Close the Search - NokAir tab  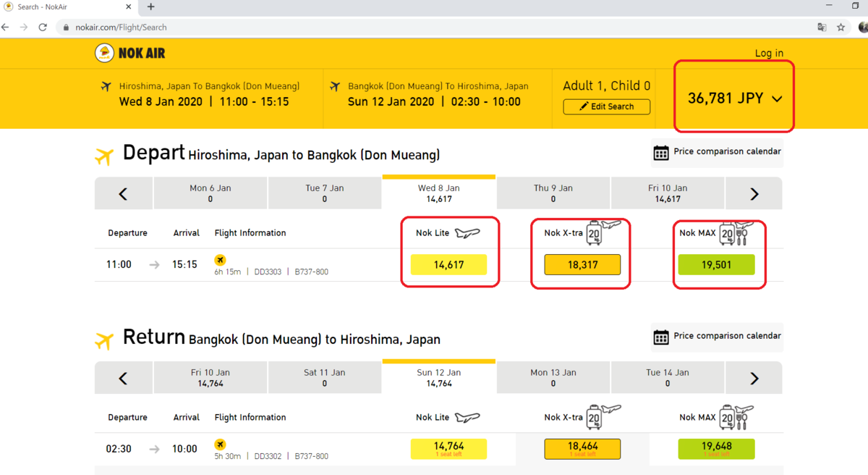point(129,7)
